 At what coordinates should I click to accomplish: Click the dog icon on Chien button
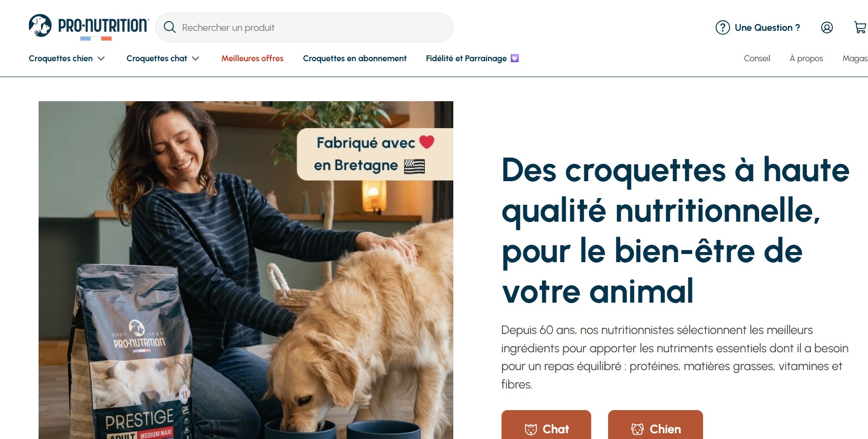tap(637, 429)
